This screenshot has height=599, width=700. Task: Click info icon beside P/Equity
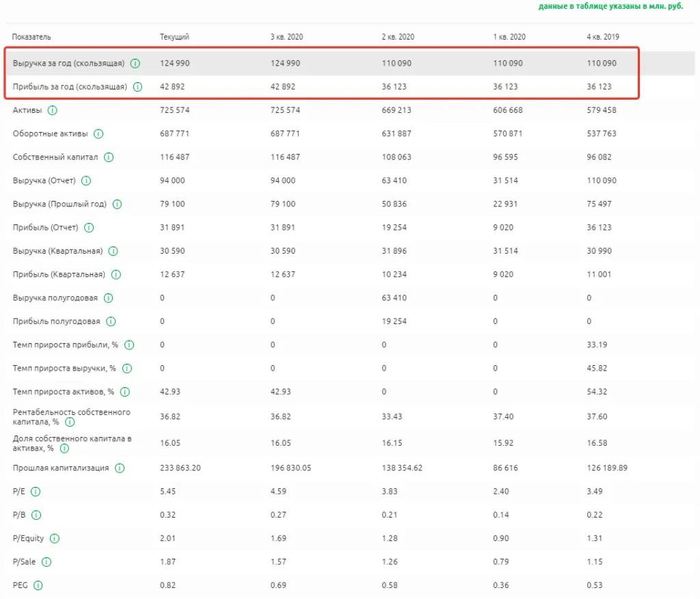(55, 539)
